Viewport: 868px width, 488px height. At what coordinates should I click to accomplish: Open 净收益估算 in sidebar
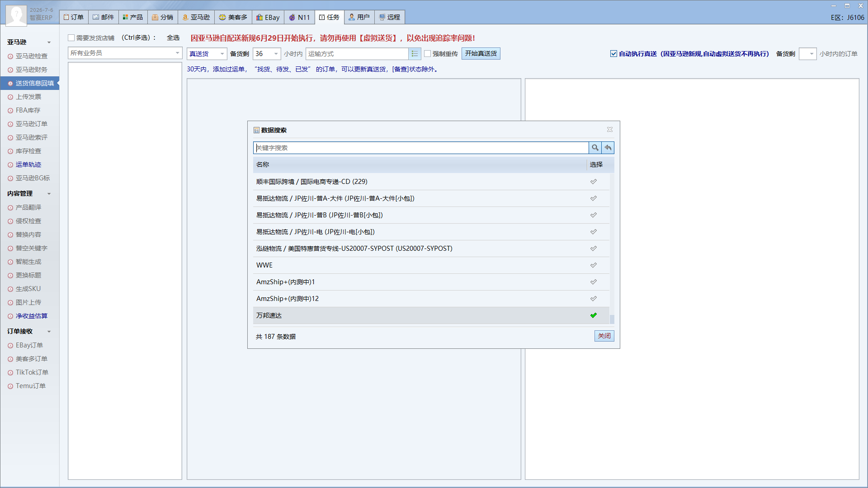tap(31, 316)
